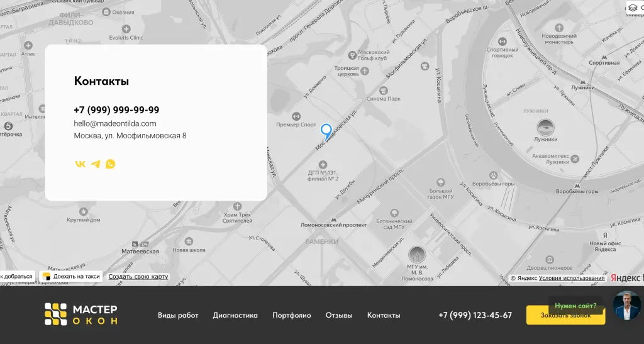The height and width of the screenshot is (344, 644).
Task: Click the Лужники stadium map icon
Action: (x=545, y=128)
